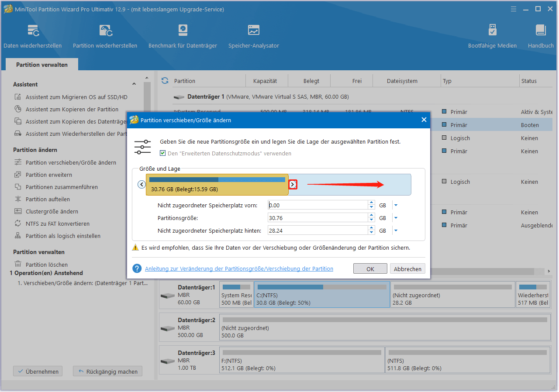Click in Partitionsgröße input field
This screenshot has width=559, height=392.
pos(318,218)
